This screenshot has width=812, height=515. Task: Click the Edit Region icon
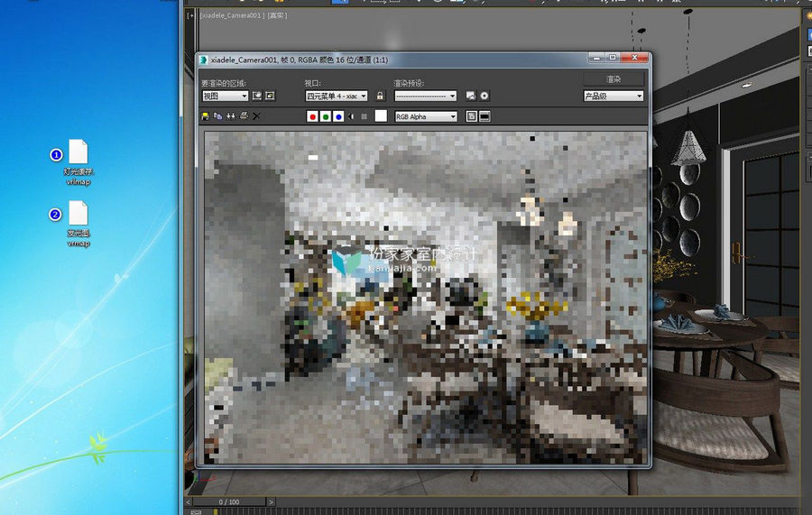tap(257, 96)
